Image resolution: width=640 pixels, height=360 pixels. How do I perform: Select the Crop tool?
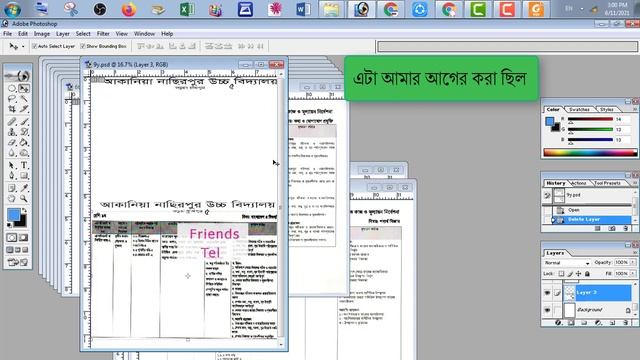click(12, 109)
